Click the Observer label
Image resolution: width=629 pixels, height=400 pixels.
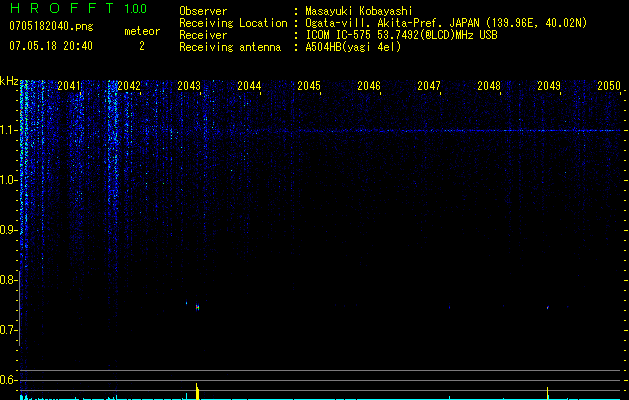(x=203, y=11)
